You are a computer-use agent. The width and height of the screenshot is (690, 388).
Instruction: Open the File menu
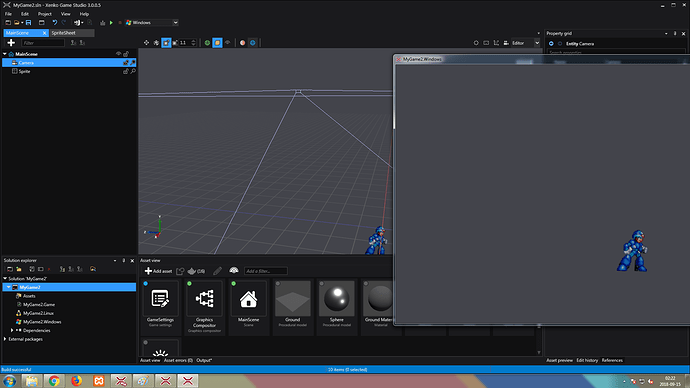(x=8, y=14)
